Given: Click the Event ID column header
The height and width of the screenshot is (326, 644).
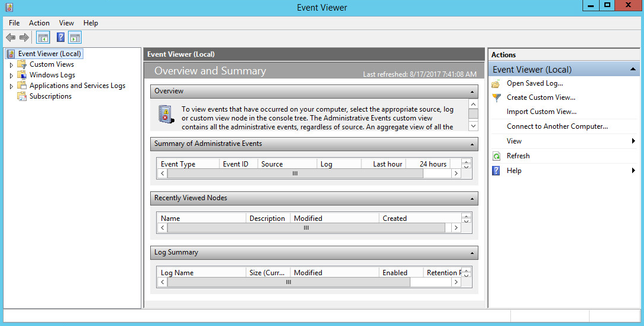Looking at the screenshot, I should click(235, 164).
